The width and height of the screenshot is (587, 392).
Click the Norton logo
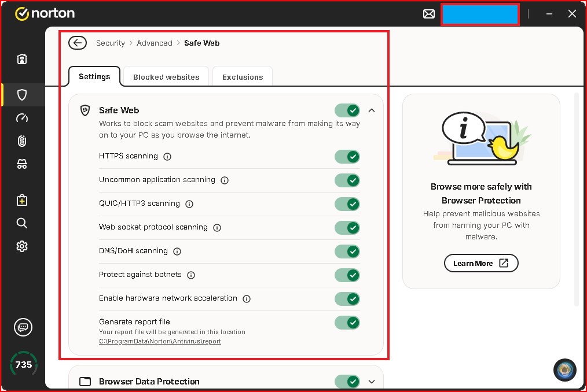point(45,13)
